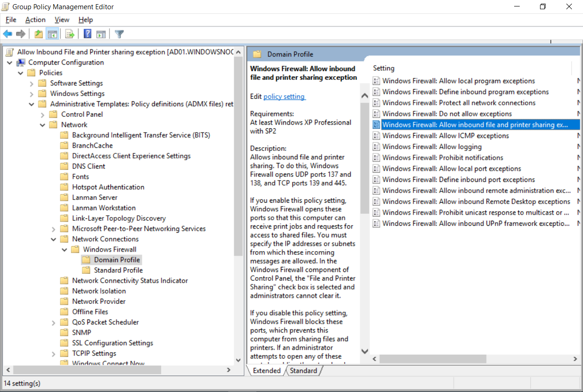This screenshot has height=392, width=583.
Task: Switch to the Extended tab
Action: pos(267,370)
